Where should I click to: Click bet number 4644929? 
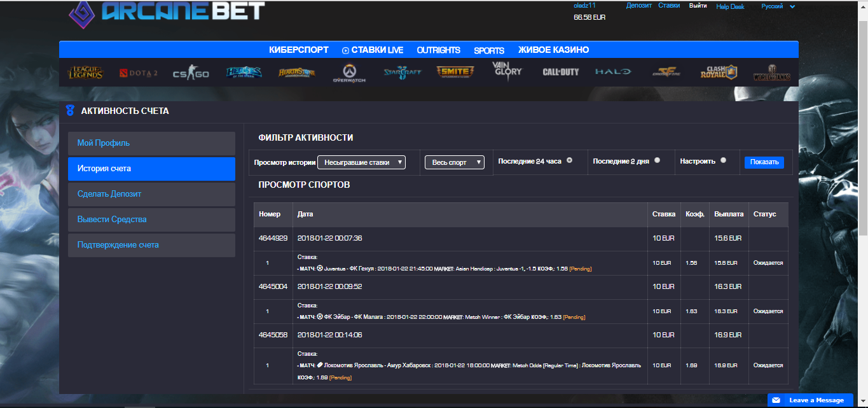[273, 238]
